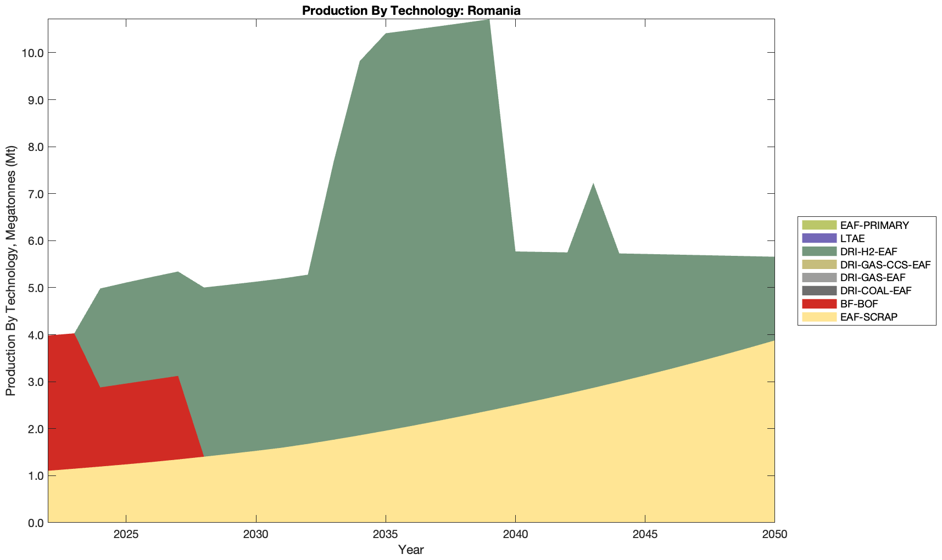Select the y-axis label 'Production By Technology, Megatonnes (Mt)'
The image size is (942, 560).
[10, 271]
